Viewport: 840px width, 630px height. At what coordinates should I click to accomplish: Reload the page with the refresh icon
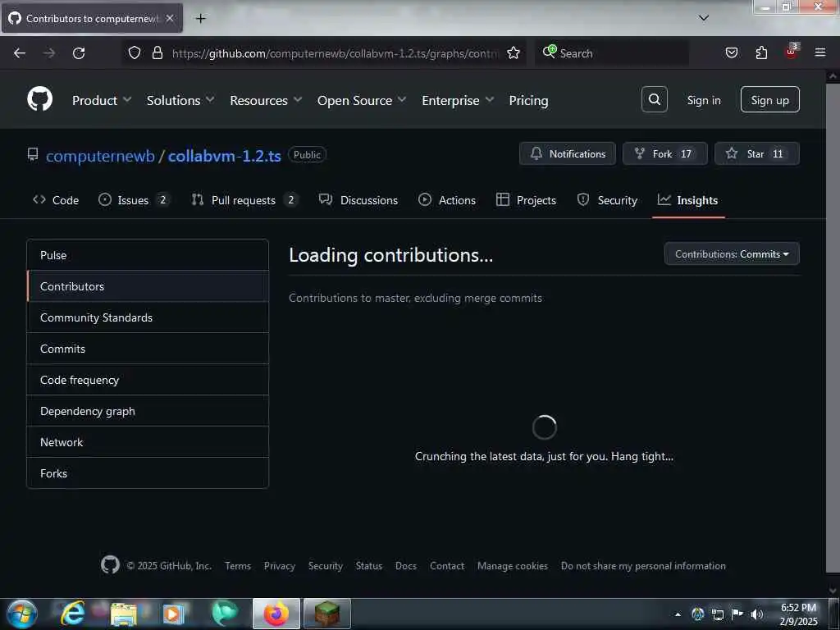coord(79,53)
